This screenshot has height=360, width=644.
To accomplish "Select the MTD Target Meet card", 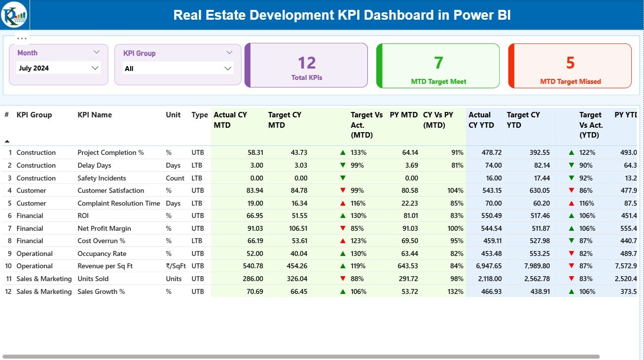I will pos(438,66).
